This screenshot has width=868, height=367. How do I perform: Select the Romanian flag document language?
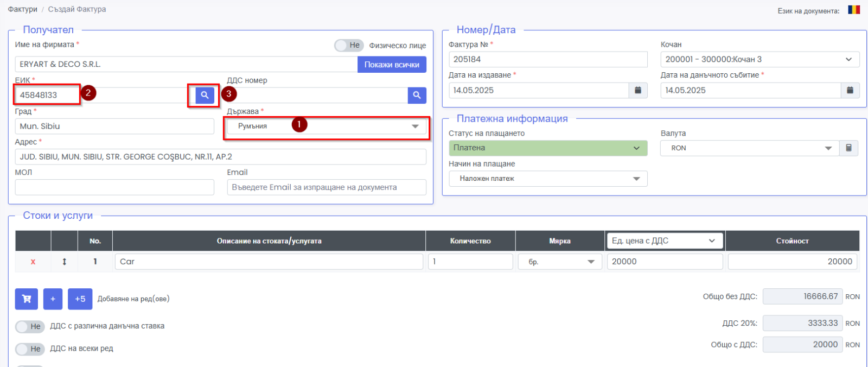pos(854,10)
